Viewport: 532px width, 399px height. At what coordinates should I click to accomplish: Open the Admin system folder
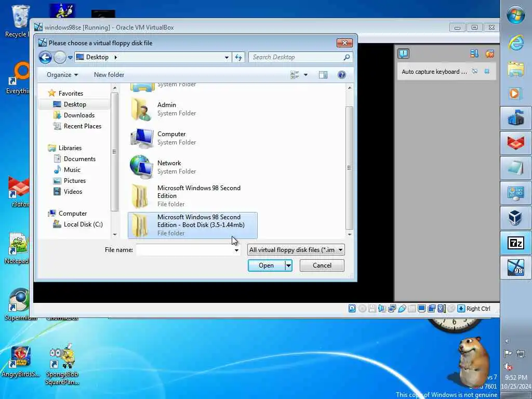click(x=192, y=109)
